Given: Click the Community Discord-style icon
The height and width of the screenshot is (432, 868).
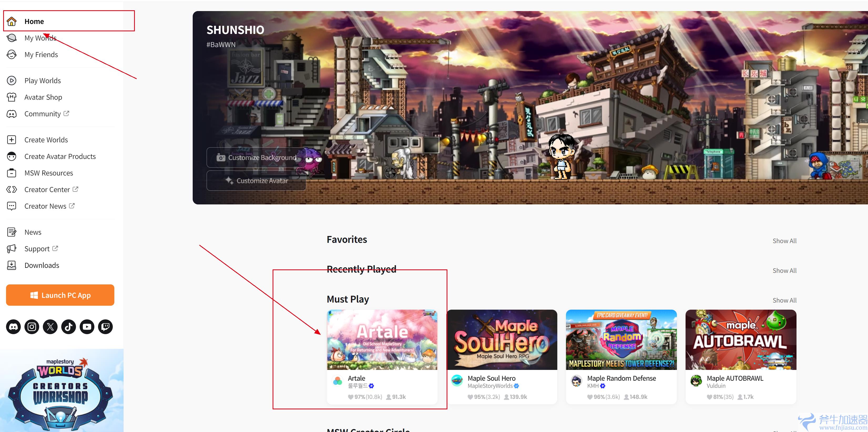Looking at the screenshot, I should [12, 114].
